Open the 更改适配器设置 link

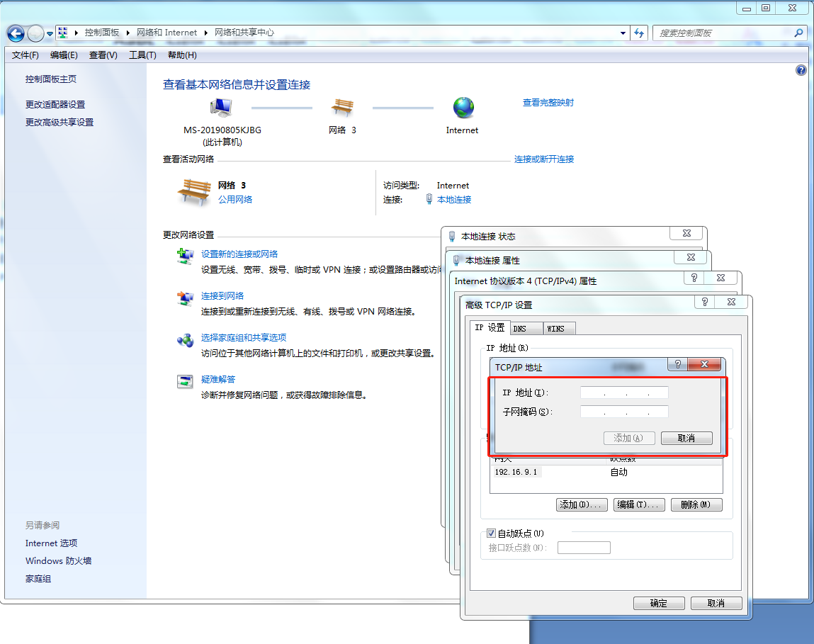click(55, 104)
